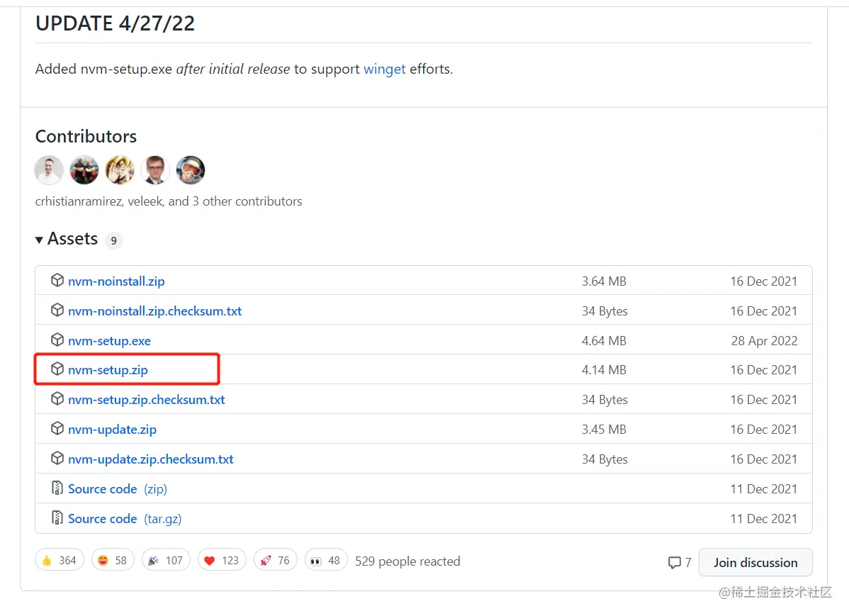Click the comment bubble icon showing 7
Viewport: 849px width, 616px height.
coord(674,562)
